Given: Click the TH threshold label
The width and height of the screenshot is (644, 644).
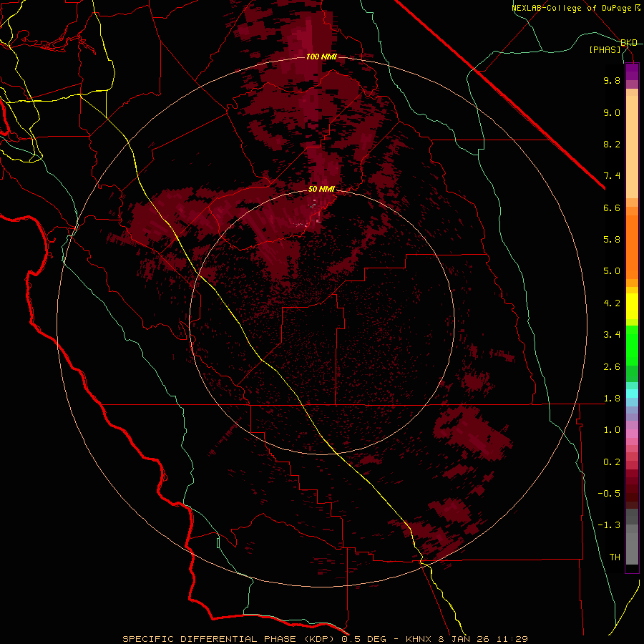Looking at the screenshot, I should coord(615,557).
